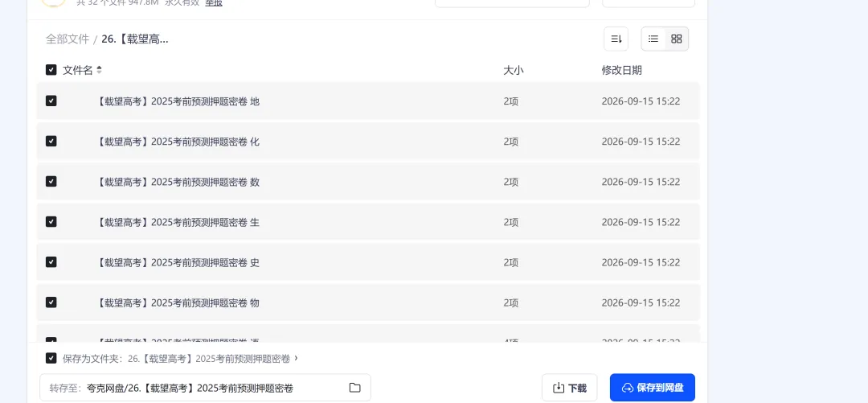868x403 pixels.
Task: Open folder 2025考前预测押题密卷 生
Action: 178,222
